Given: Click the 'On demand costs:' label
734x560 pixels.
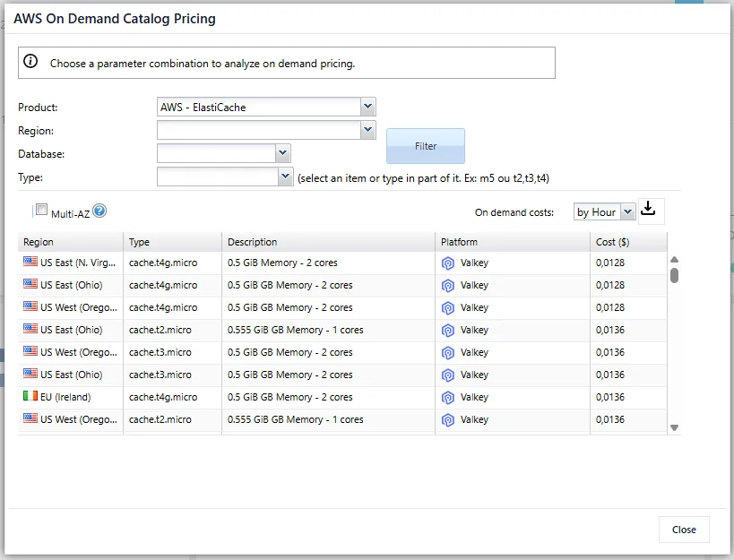Looking at the screenshot, I should [514, 212].
